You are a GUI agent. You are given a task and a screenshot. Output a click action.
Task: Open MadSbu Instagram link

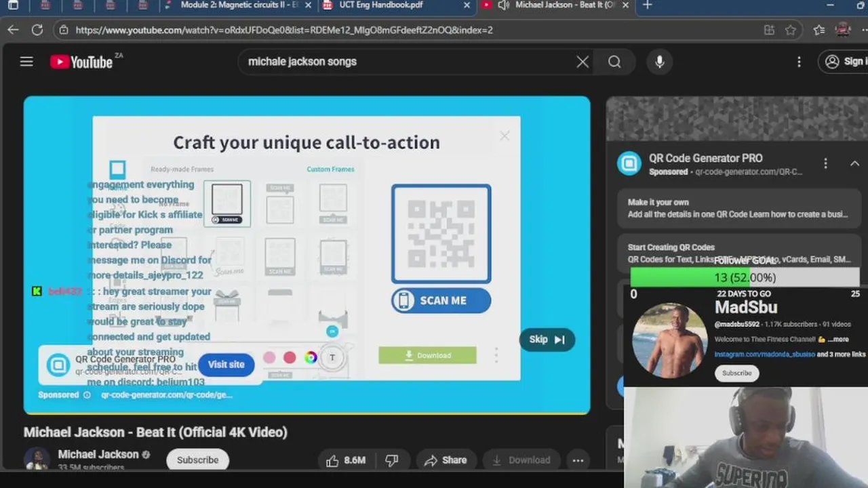764,354
